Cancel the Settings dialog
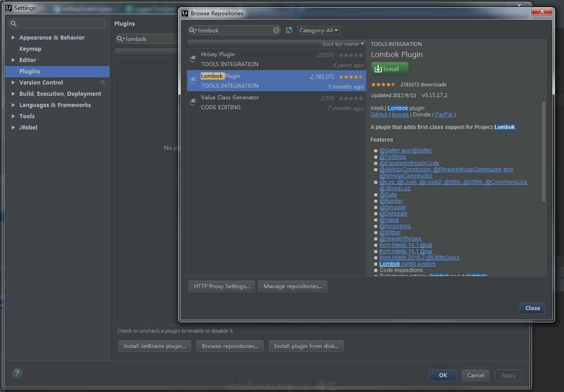Image resolution: width=564 pixels, height=392 pixels. point(475,375)
